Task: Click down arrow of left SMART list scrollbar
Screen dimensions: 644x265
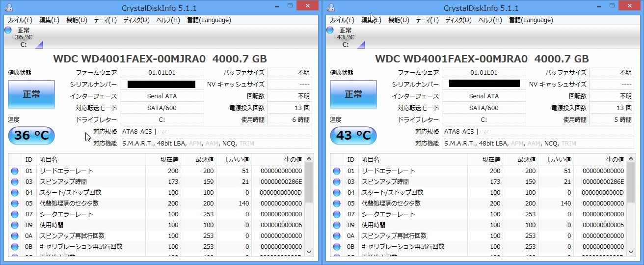Action: 309,251
